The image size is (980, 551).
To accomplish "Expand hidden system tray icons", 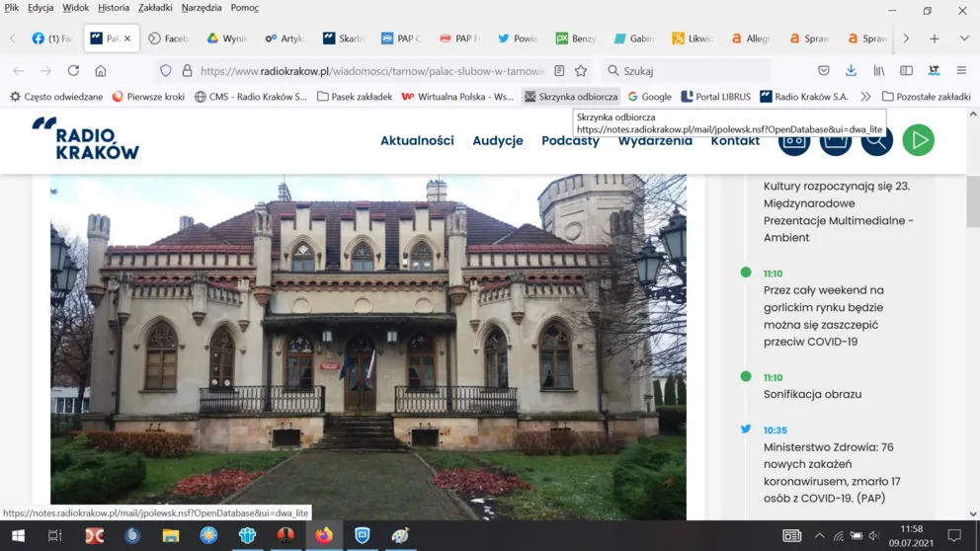I will [x=819, y=536].
